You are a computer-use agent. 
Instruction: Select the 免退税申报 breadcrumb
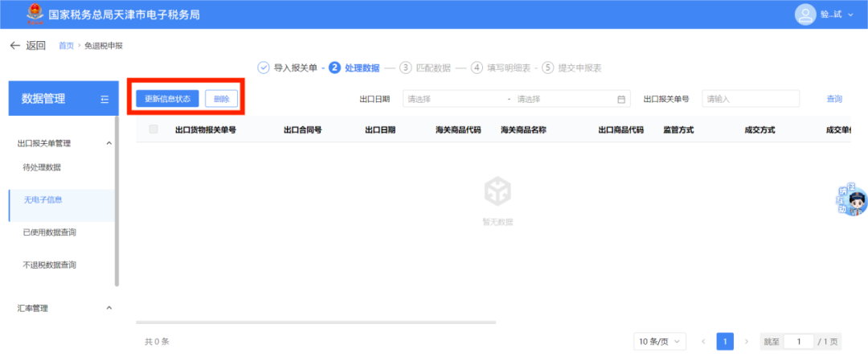(x=104, y=46)
